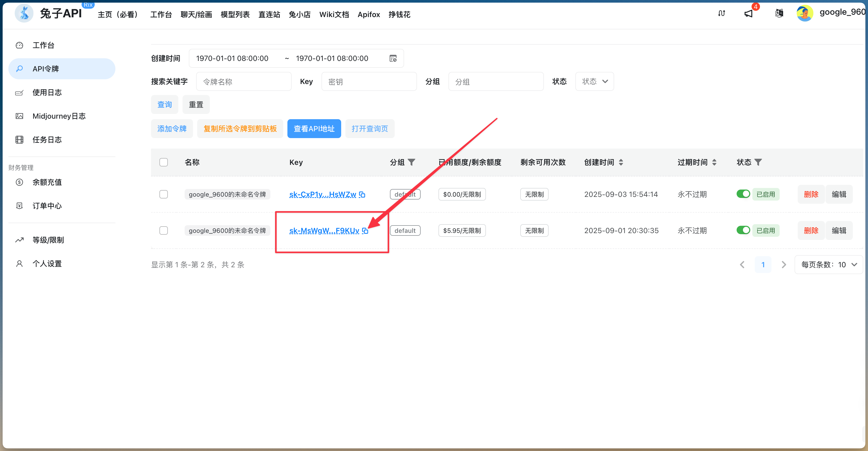
Task: Disable the 2025-09-01 token toggle
Action: [743, 230]
